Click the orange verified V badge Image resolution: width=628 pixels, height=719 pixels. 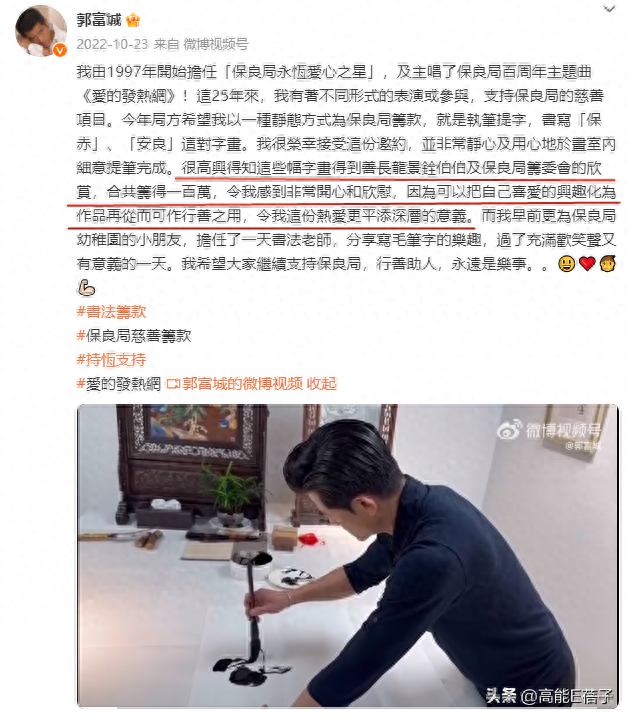[x=60, y=50]
